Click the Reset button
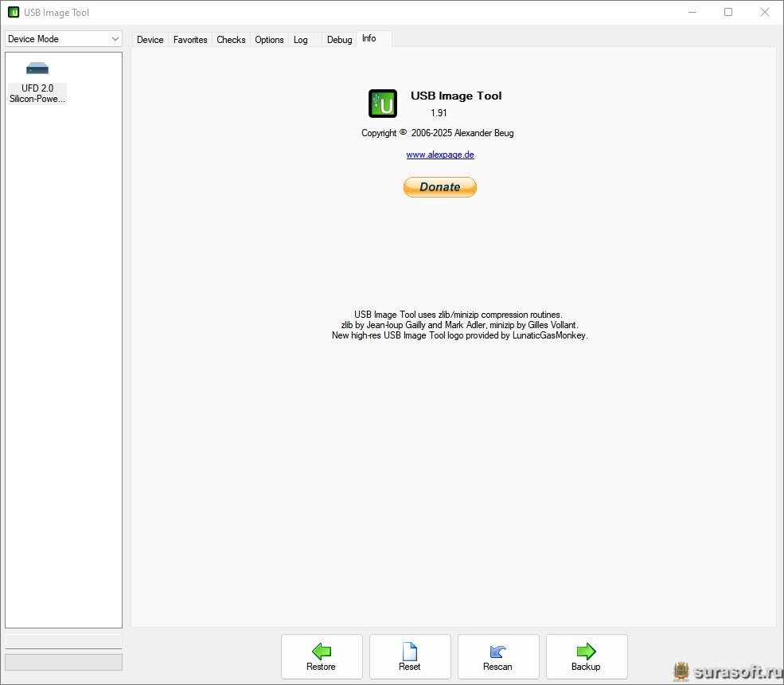The width and height of the screenshot is (784, 685). pyautogui.click(x=410, y=656)
